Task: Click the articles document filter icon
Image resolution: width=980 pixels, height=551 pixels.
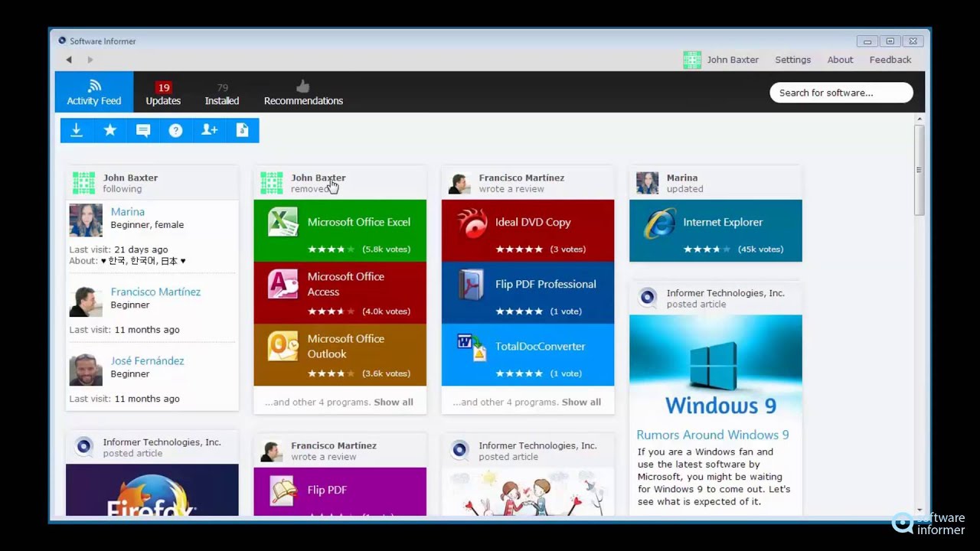Action: (x=243, y=130)
